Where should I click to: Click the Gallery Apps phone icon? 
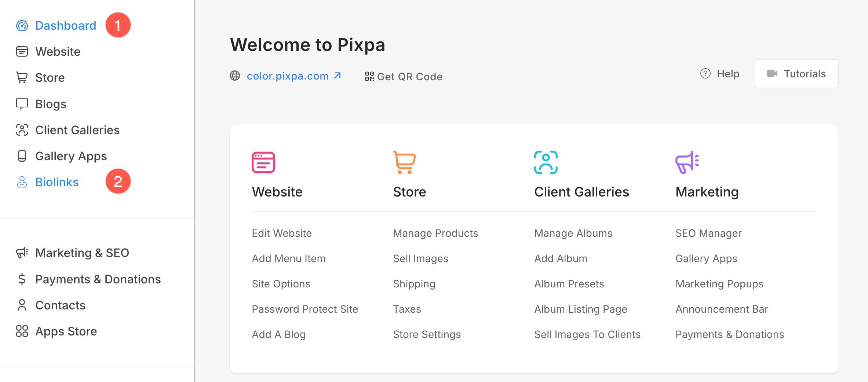tap(22, 156)
